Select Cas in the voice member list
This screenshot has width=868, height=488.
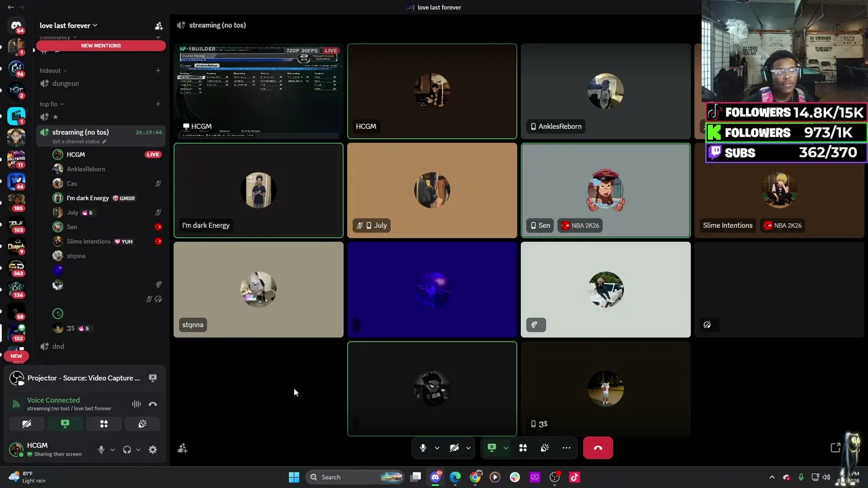pos(106,184)
